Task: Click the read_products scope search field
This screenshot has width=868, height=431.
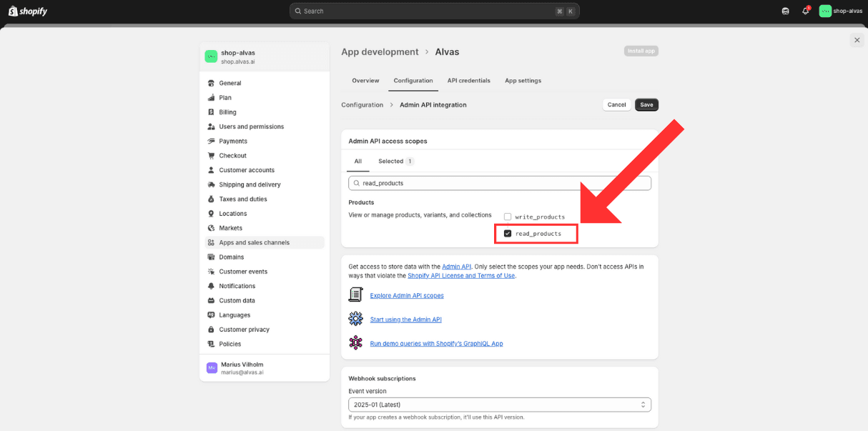Action: tap(500, 183)
